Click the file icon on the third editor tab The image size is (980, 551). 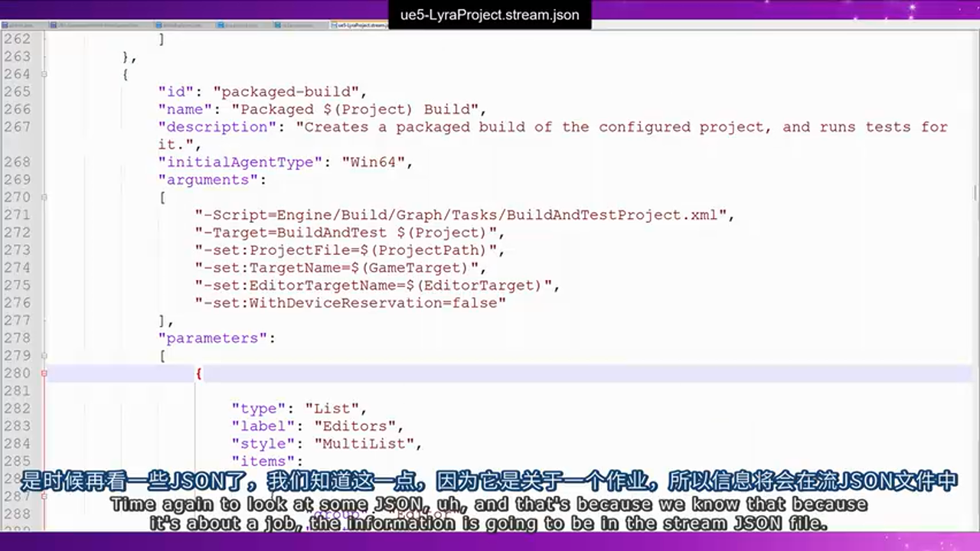tap(157, 24)
